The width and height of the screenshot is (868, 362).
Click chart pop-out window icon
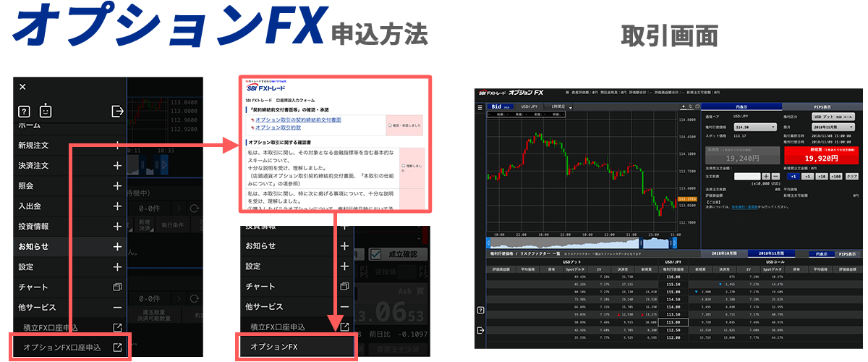(697, 106)
